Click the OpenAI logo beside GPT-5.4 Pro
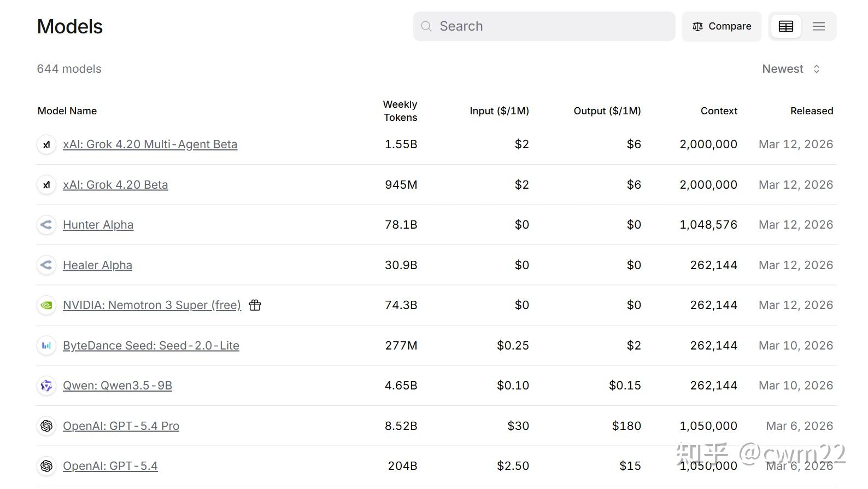The width and height of the screenshot is (868, 489). (46, 426)
